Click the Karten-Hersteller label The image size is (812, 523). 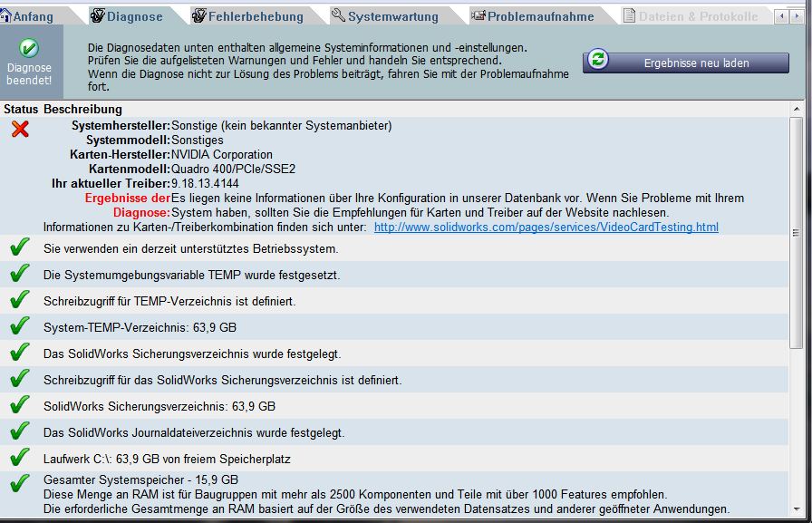click(x=121, y=154)
